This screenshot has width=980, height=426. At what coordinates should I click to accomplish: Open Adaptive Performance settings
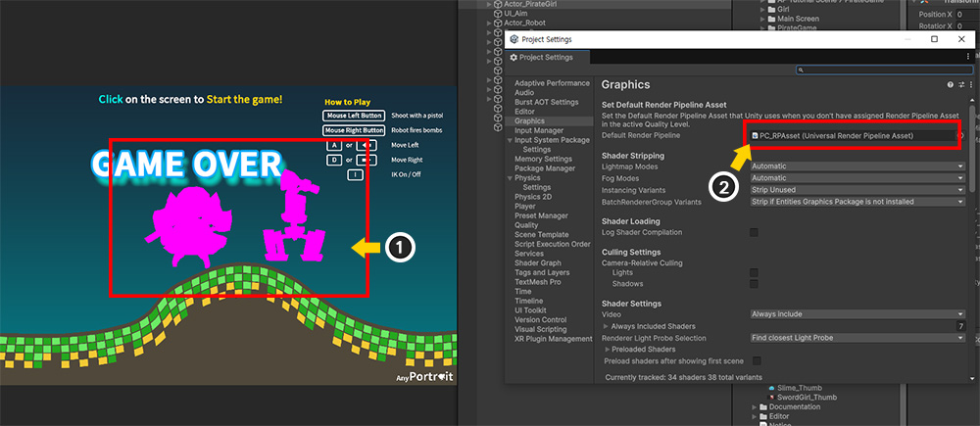click(x=552, y=83)
